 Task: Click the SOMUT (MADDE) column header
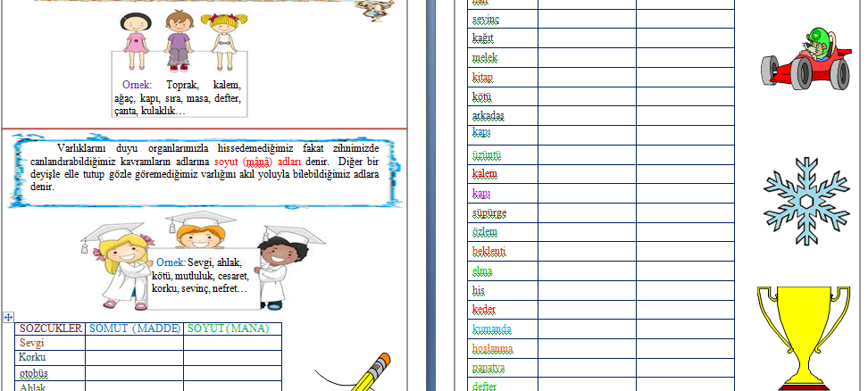pos(134,329)
